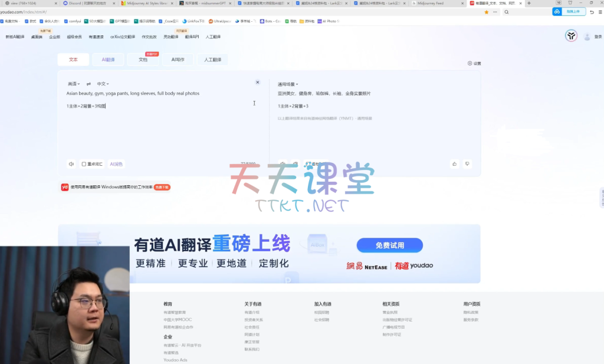Click the 登录 login link
The width and height of the screenshot is (604, 364).
pos(598,37)
